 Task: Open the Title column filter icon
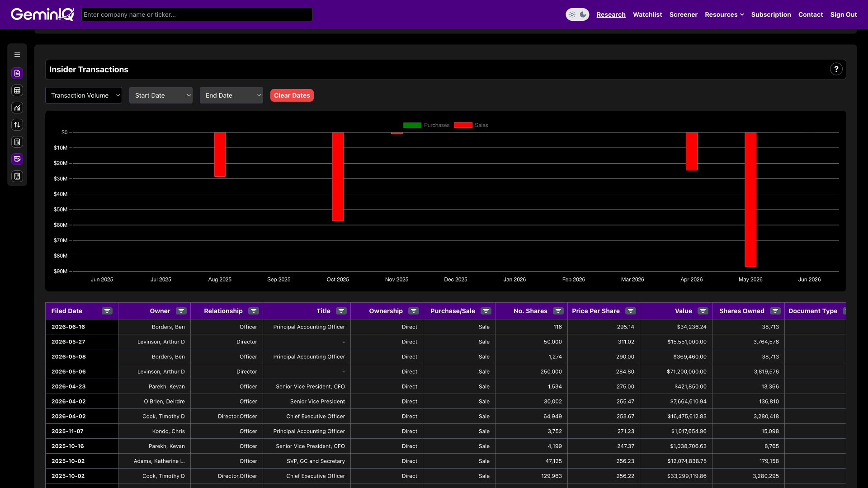pyautogui.click(x=341, y=311)
